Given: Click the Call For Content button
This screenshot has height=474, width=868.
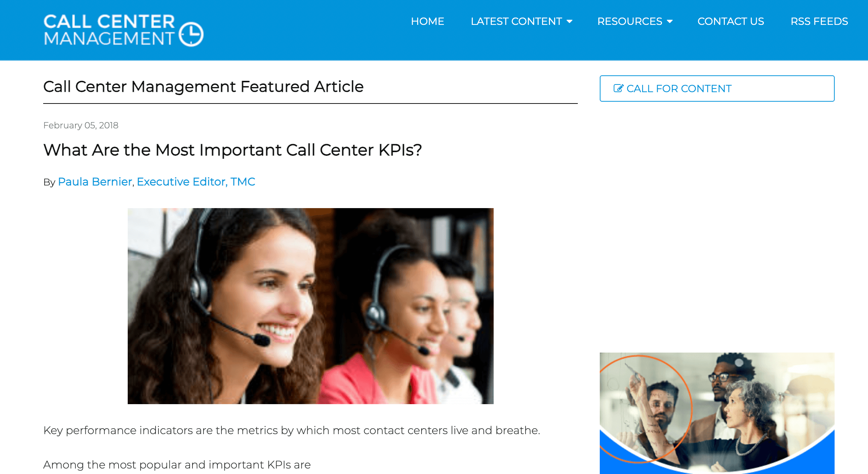Looking at the screenshot, I should tap(717, 89).
